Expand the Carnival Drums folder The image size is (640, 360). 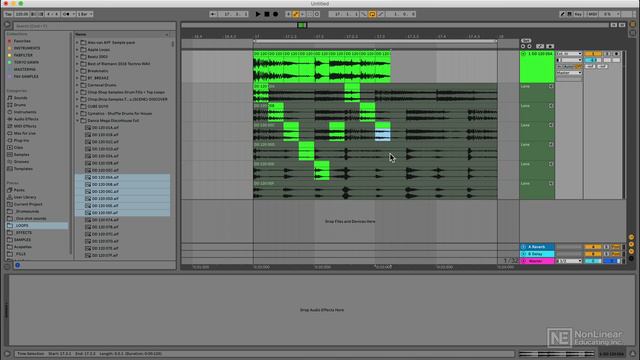click(x=77, y=85)
